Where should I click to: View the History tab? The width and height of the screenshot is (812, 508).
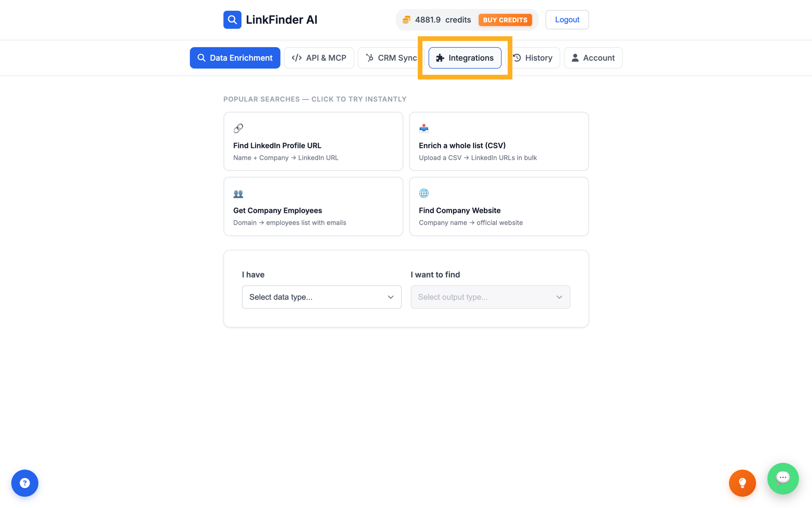coord(533,58)
